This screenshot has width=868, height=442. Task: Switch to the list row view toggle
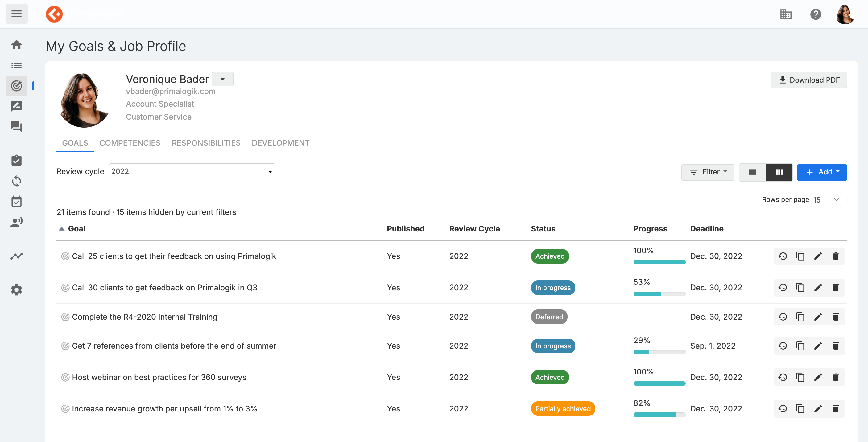click(x=752, y=172)
